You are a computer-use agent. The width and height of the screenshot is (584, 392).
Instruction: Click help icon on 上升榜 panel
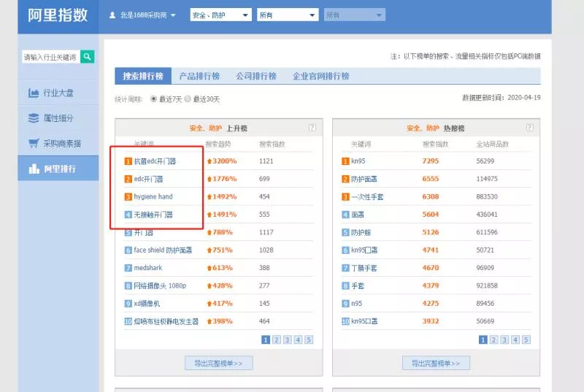coord(312,128)
